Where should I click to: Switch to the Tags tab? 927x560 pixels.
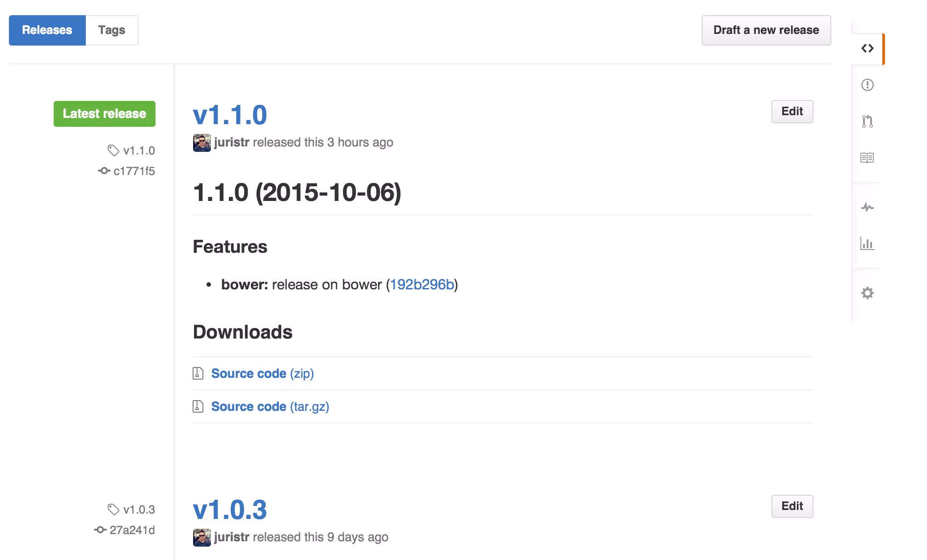112,30
